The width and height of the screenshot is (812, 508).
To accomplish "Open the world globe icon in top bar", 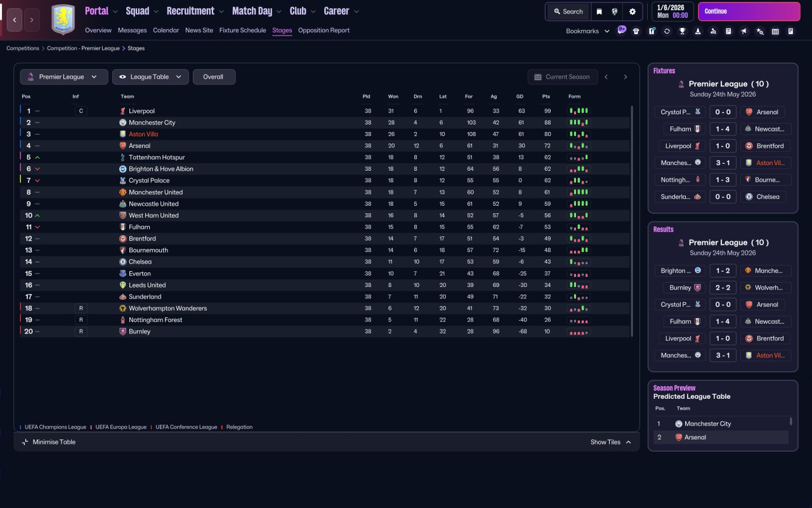I will point(615,11).
